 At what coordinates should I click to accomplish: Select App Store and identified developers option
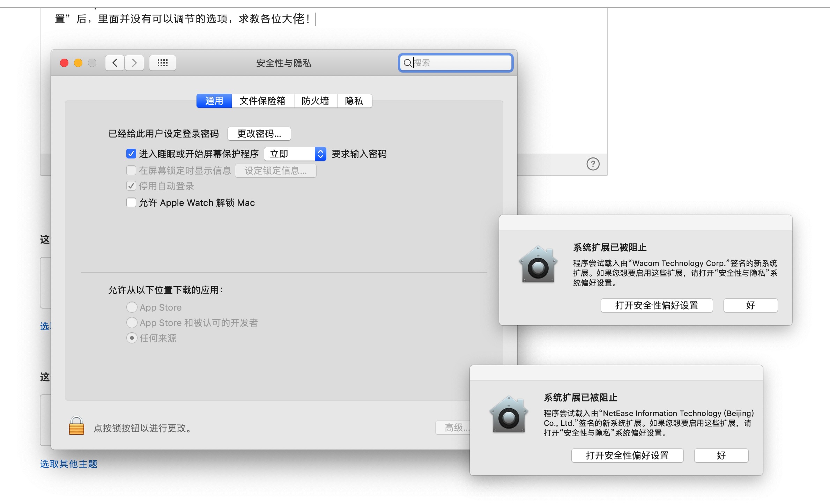pos(132,323)
